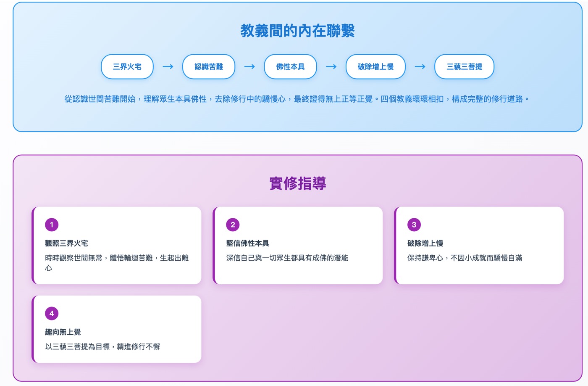The width and height of the screenshot is (588, 386).
Task: Click the number 3 circle badge
Action: pyautogui.click(x=414, y=225)
